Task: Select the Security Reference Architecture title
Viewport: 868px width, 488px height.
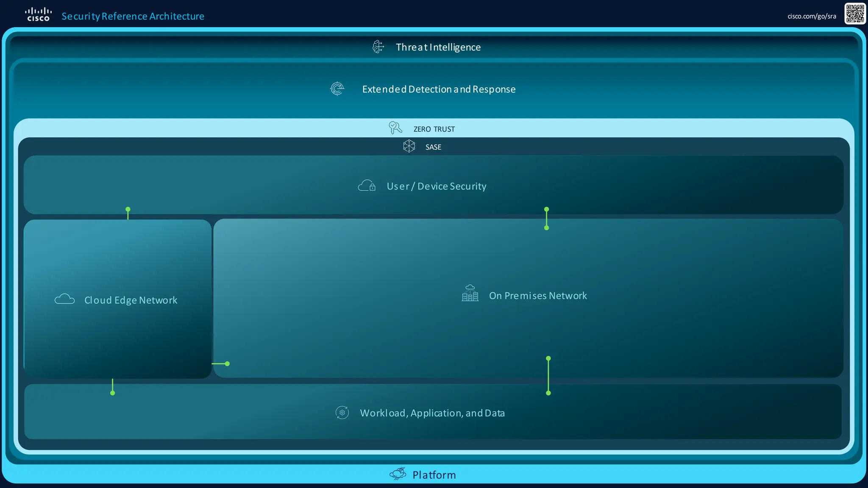Action: tap(133, 16)
